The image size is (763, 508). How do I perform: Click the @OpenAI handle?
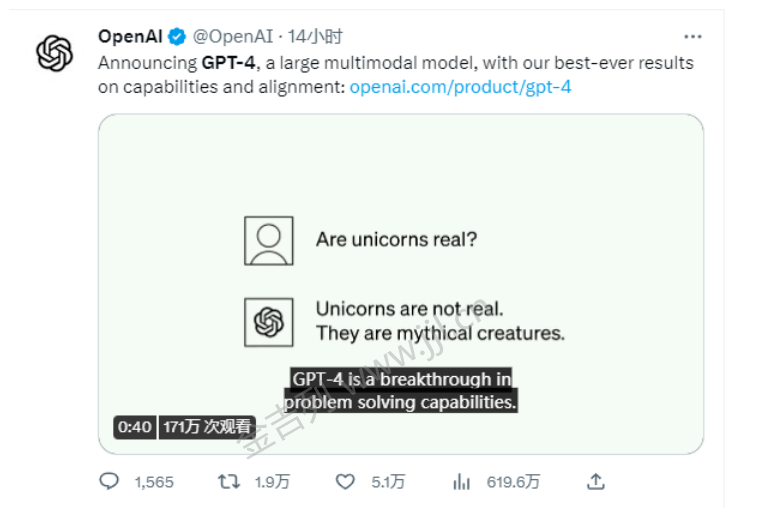233,37
